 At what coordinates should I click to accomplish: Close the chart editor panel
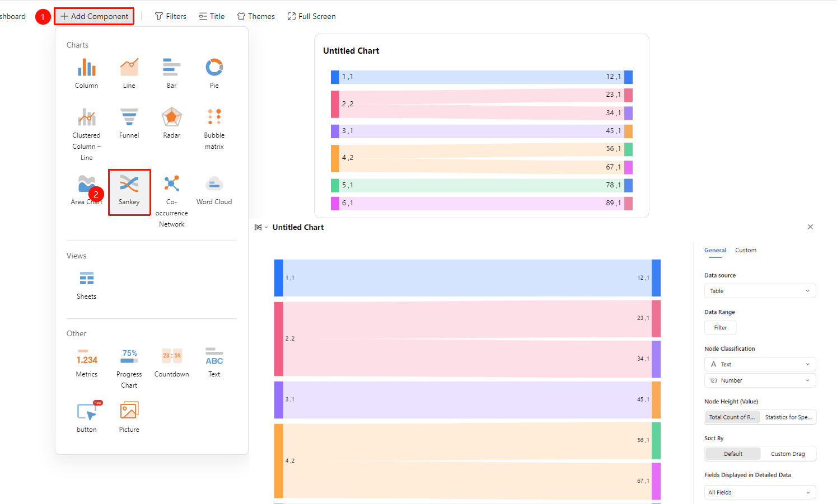pos(810,227)
